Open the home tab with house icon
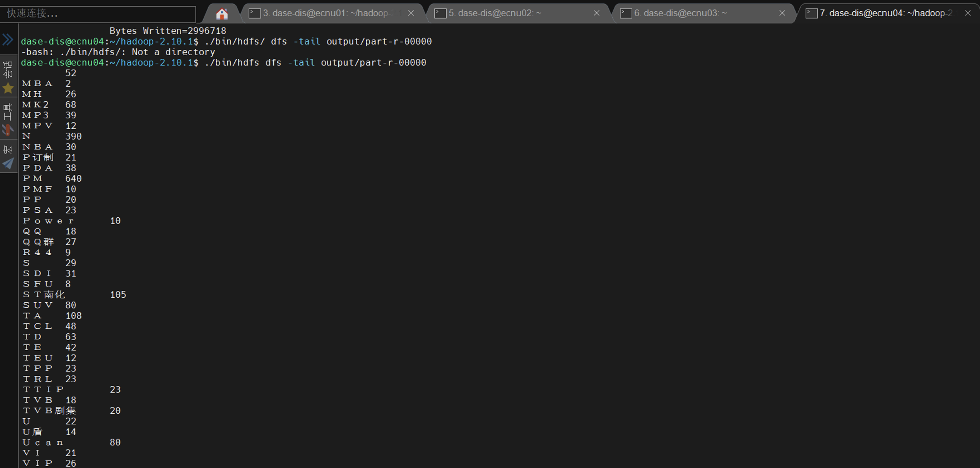 point(222,14)
